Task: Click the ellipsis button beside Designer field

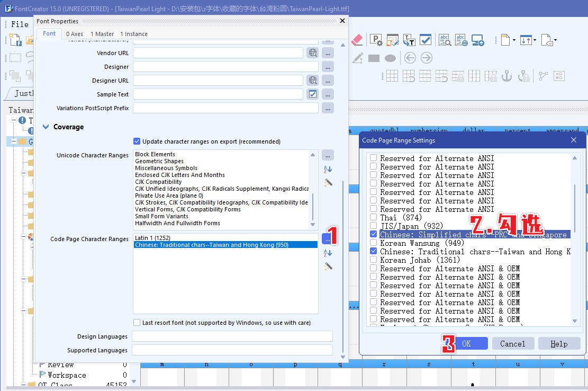Action: tap(328, 67)
